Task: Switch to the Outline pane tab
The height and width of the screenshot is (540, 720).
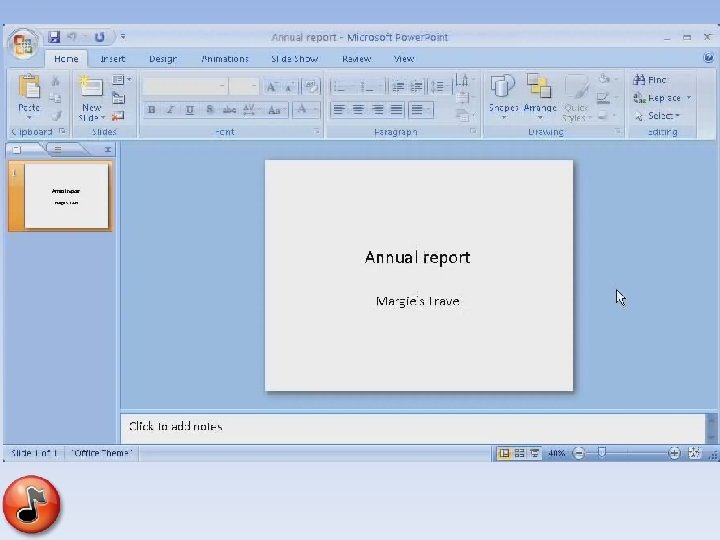Action: coord(58,149)
